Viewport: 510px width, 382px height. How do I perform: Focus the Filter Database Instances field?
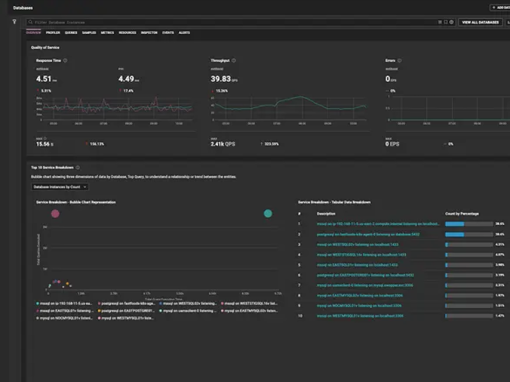233,22
